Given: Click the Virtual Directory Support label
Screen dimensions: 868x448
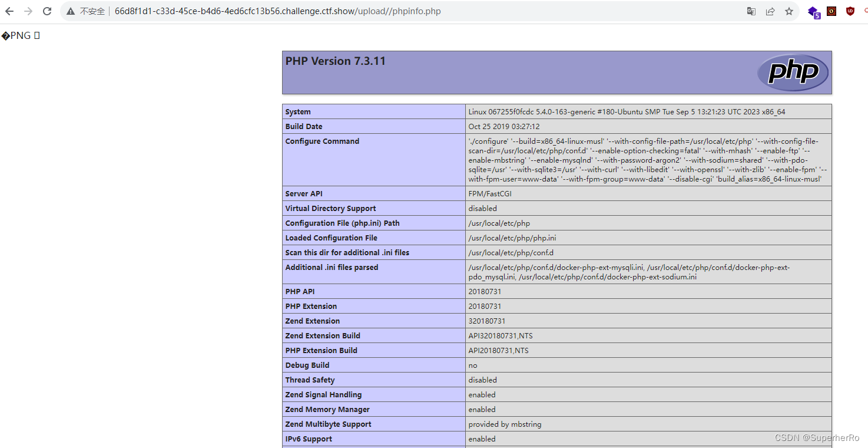Looking at the screenshot, I should [330, 209].
